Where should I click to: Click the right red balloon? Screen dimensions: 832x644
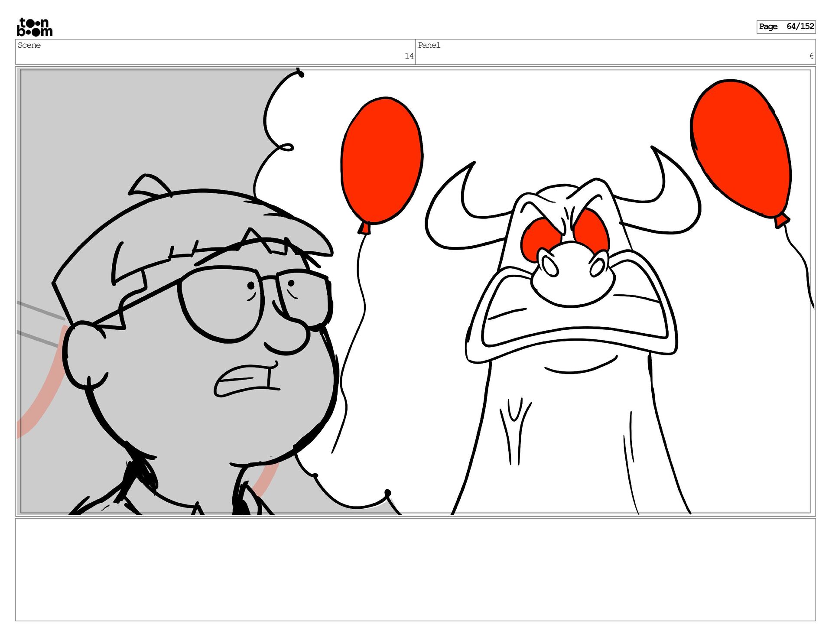[740, 147]
